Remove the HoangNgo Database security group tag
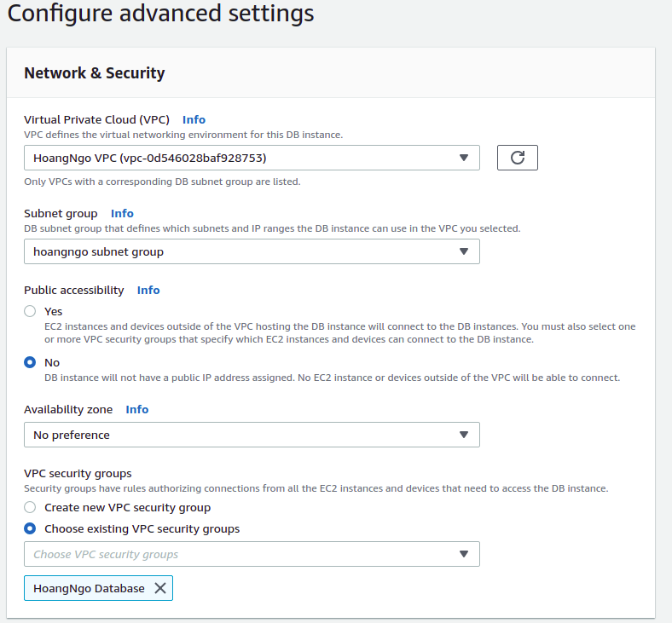 (x=159, y=588)
